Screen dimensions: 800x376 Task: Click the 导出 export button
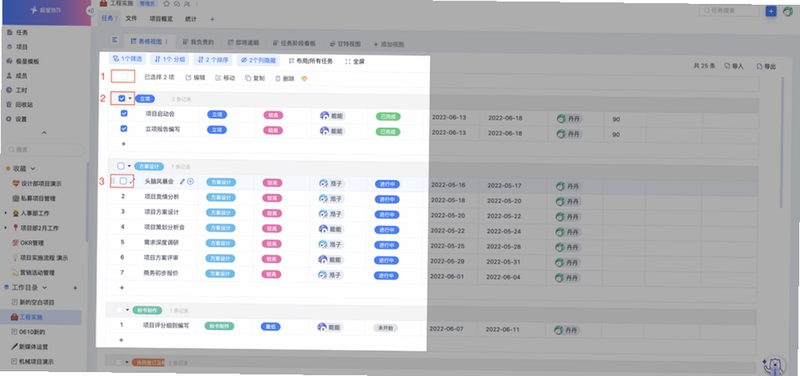coord(766,66)
